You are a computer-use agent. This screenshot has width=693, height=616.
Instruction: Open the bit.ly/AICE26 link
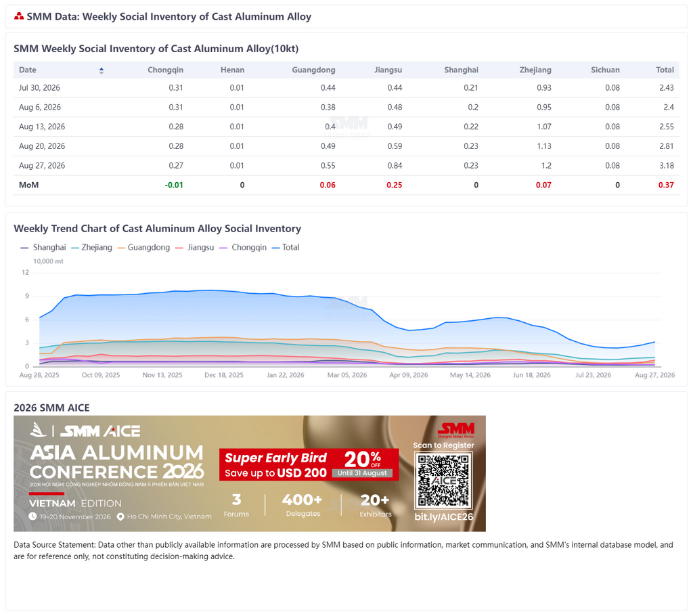coord(444,516)
